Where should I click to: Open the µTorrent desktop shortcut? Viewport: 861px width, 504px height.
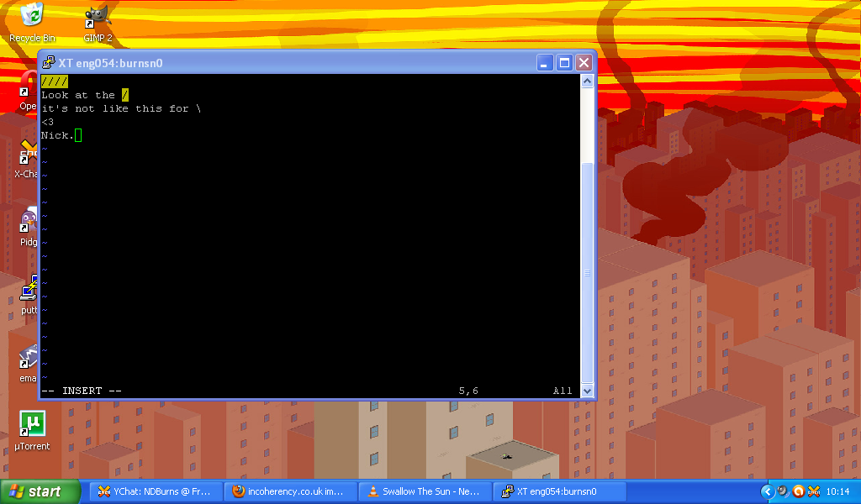32,424
